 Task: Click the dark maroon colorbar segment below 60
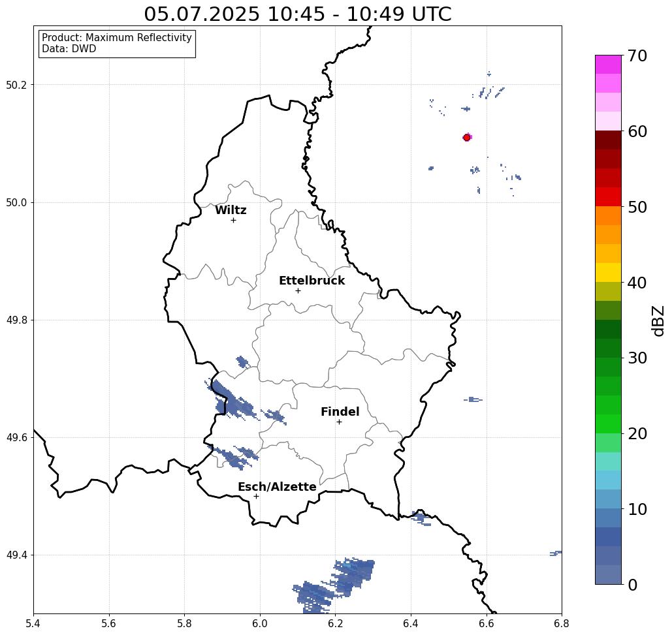(608, 140)
